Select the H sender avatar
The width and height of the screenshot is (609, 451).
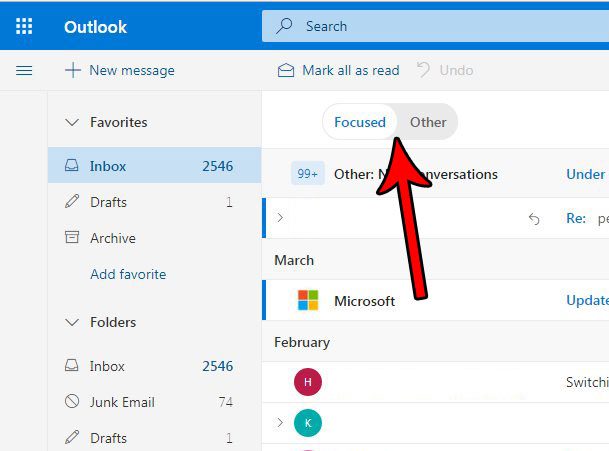pos(307,382)
